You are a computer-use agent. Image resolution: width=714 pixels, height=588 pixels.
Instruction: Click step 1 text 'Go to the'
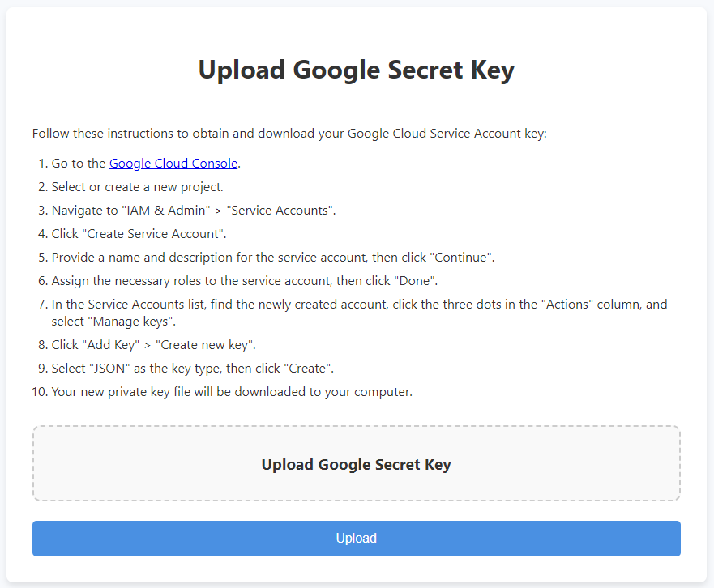pos(79,164)
